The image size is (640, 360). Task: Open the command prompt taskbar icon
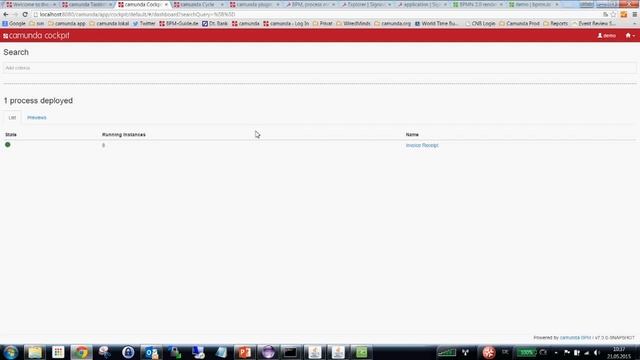tap(291, 352)
